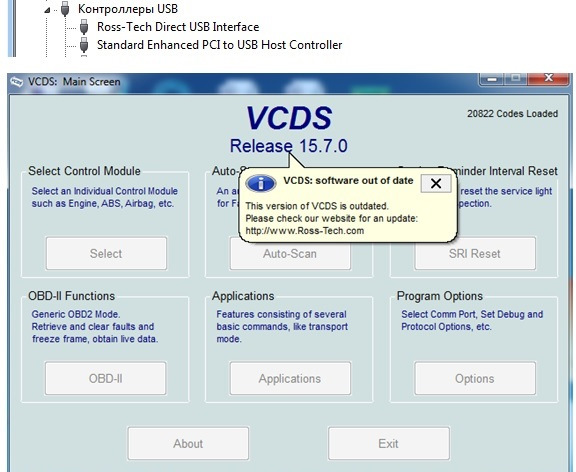Image resolution: width=576 pixels, height=472 pixels.
Task: Click the http://www.Ross-Tech.com text
Action: 305,231
